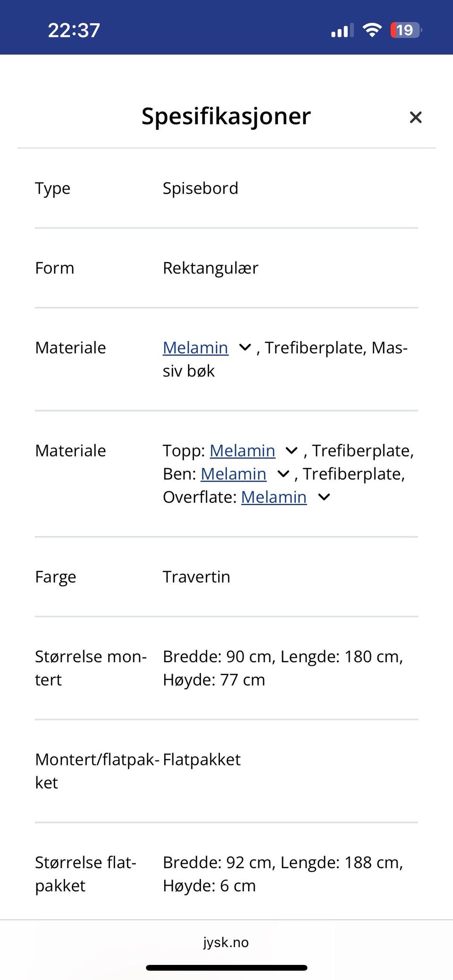Open the Overflate: Melamin link
The height and width of the screenshot is (980, 453).
click(x=274, y=497)
